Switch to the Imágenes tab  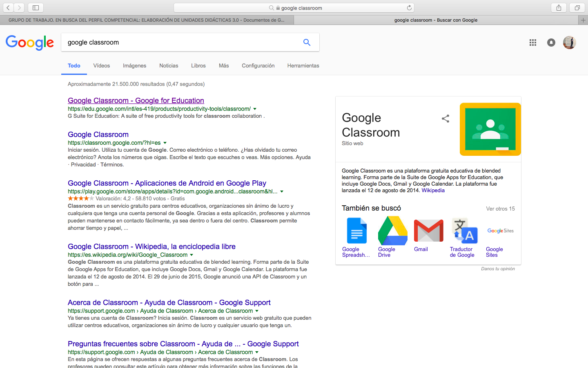[x=134, y=65]
